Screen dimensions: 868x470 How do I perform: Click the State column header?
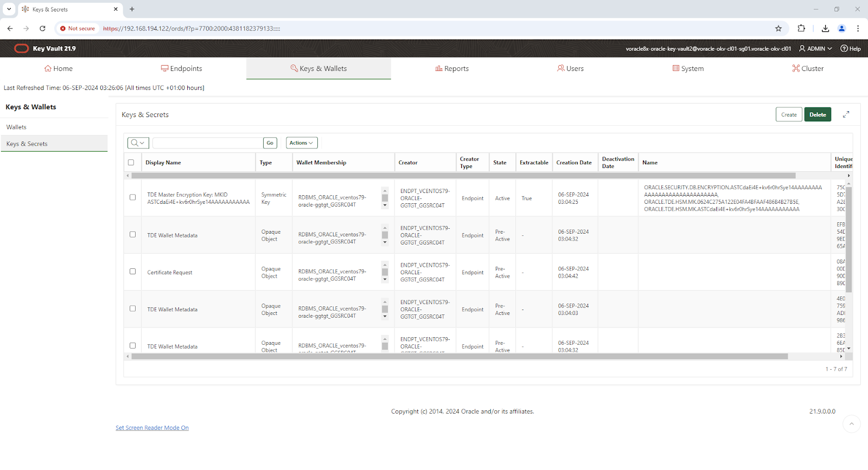coord(500,163)
